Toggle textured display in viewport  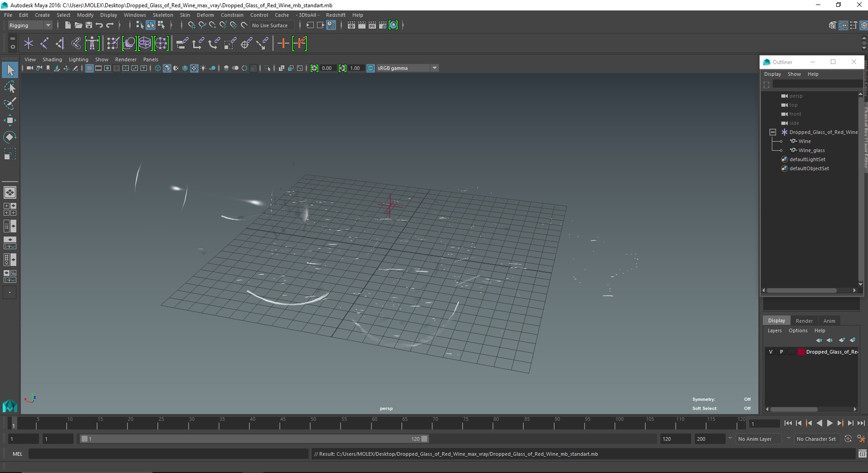point(194,68)
